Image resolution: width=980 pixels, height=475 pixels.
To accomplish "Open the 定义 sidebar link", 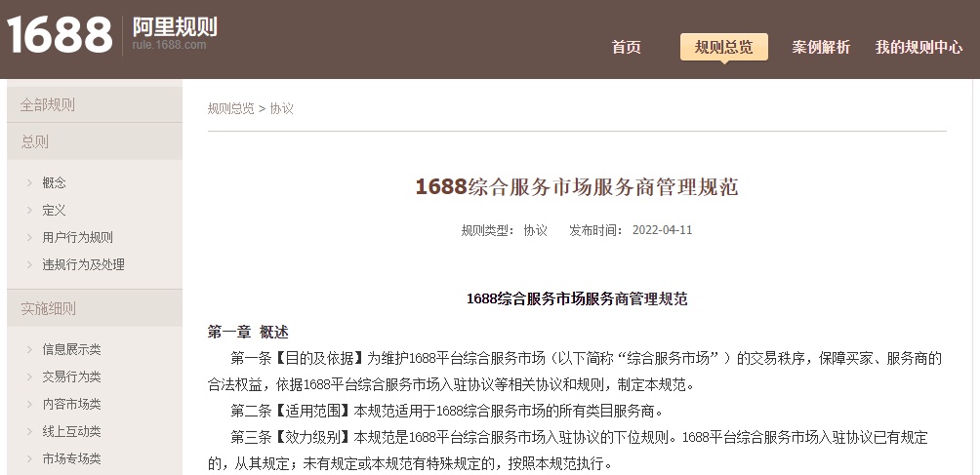I will pos(54,211).
